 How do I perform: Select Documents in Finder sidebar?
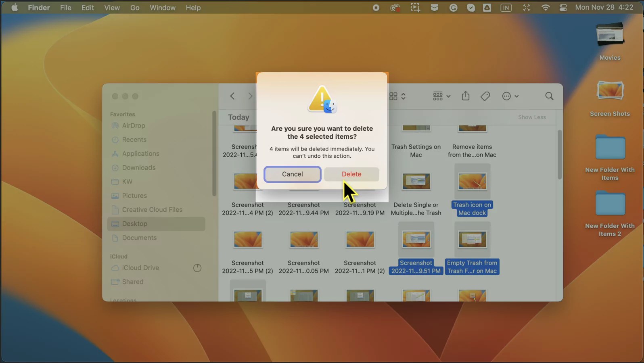(156, 238)
